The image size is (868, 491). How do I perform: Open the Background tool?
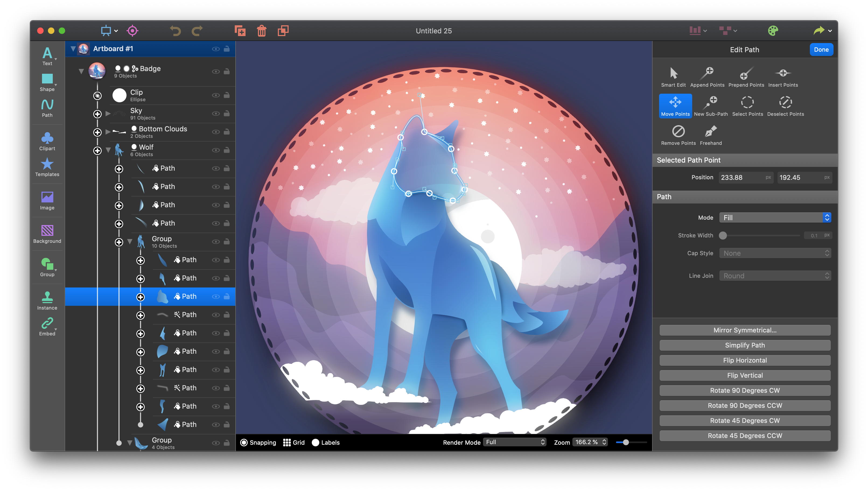pyautogui.click(x=47, y=234)
